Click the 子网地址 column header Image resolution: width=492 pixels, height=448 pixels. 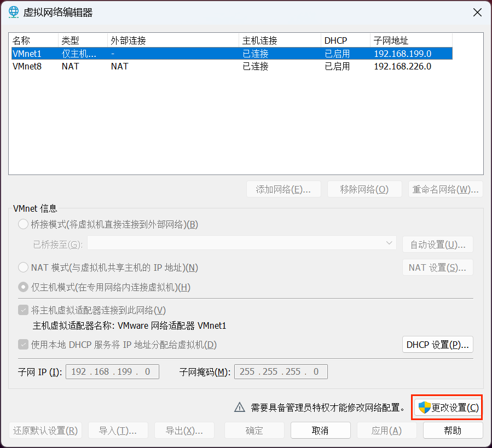[x=410, y=40]
